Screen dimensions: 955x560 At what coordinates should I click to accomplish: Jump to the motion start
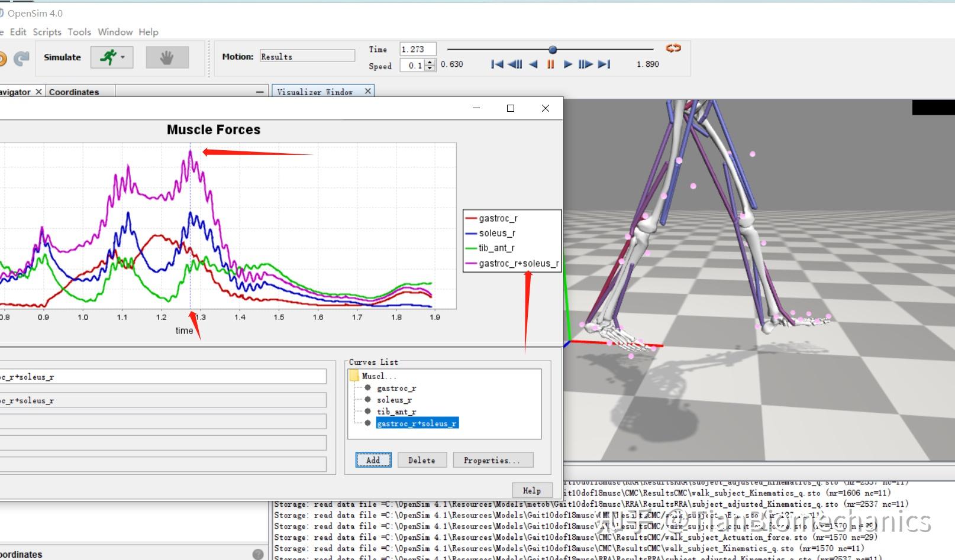[497, 64]
